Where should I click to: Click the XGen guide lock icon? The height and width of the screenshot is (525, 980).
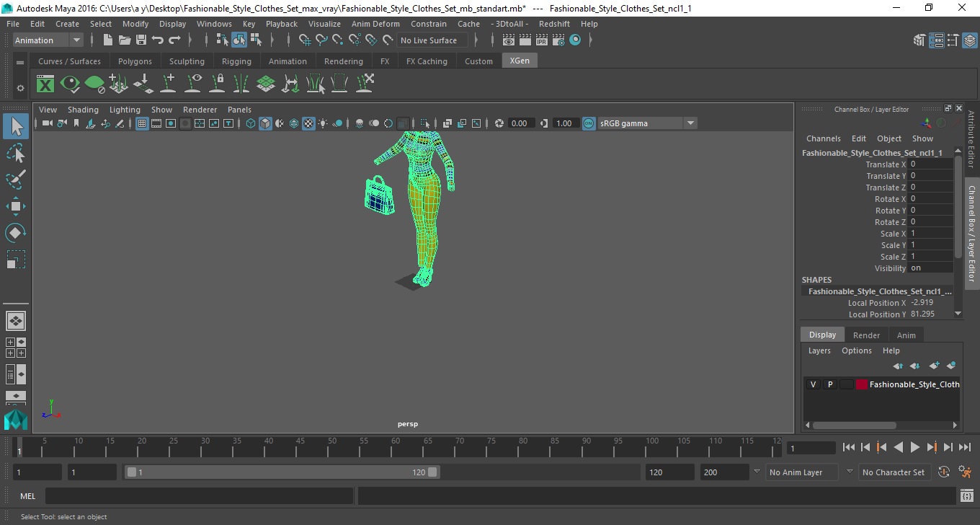[217, 84]
